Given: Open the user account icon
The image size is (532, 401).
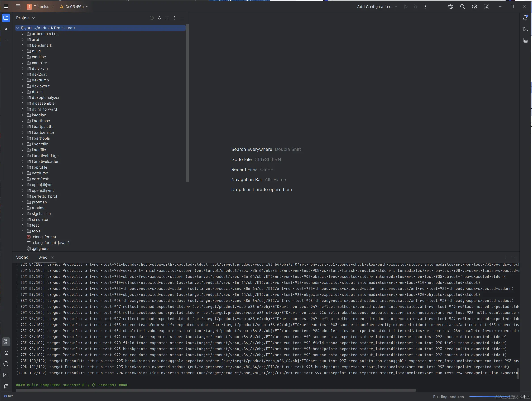Looking at the screenshot, I should coord(486,7).
